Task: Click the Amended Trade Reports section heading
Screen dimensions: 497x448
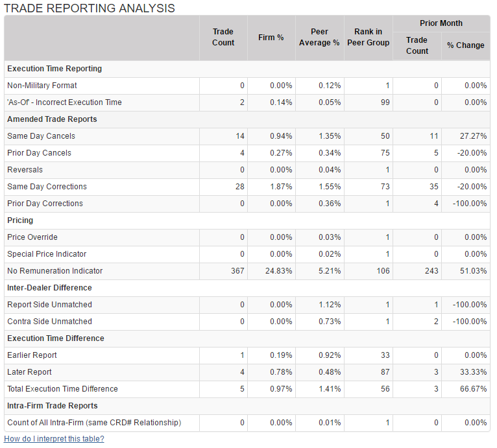Action: [52, 119]
